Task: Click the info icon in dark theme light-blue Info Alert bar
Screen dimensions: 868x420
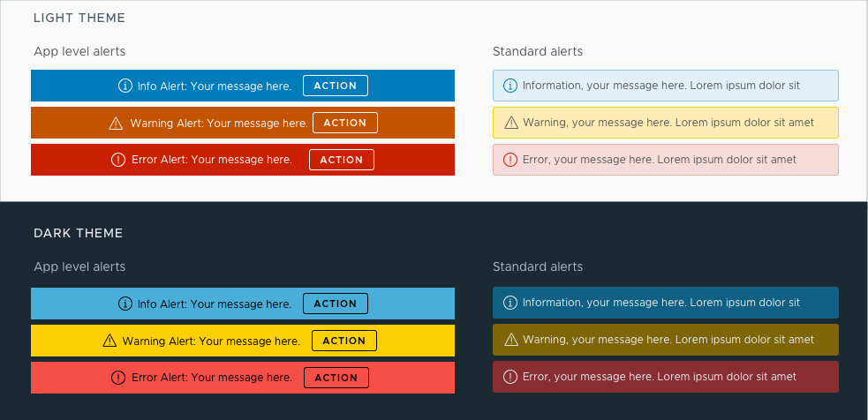Action: click(125, 304)
